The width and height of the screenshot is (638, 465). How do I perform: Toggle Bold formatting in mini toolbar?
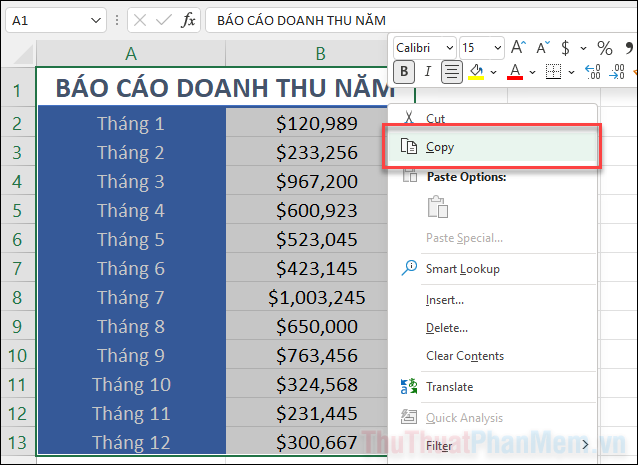point(404,71)
